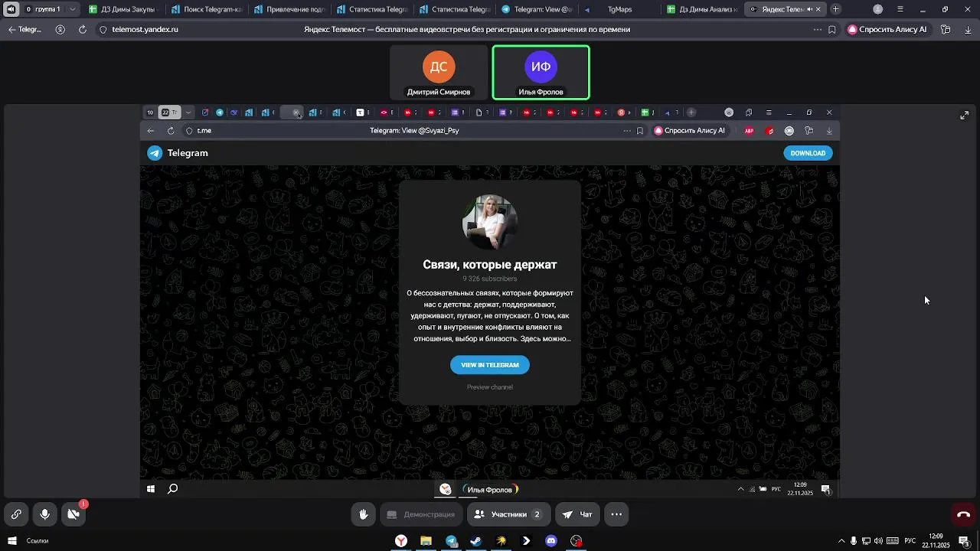Mute the microphone in Telemost

[45, 514]
